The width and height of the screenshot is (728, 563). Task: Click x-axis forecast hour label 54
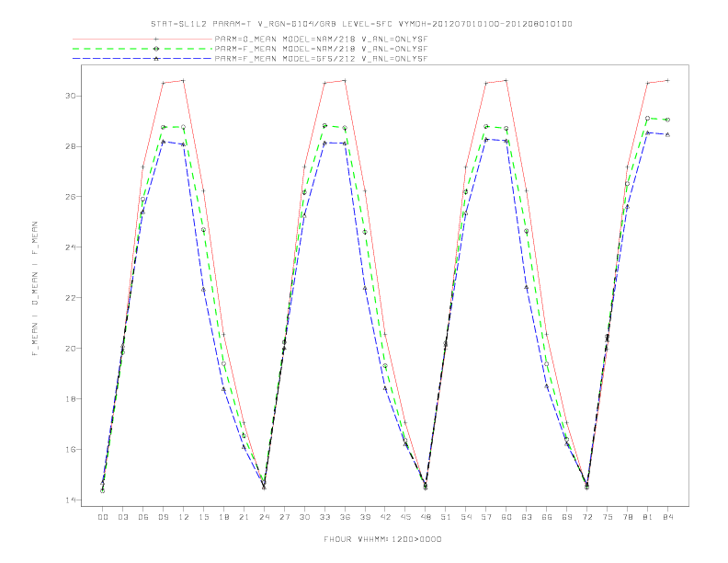pyautogui.click(x=466, y=517)
